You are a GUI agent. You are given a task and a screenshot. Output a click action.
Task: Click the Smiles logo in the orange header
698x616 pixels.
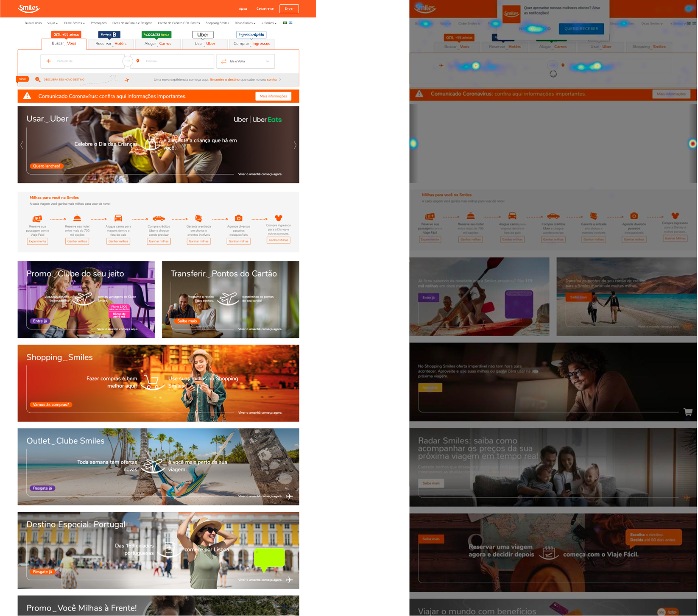pyautogui.click(x=29, y=8)
